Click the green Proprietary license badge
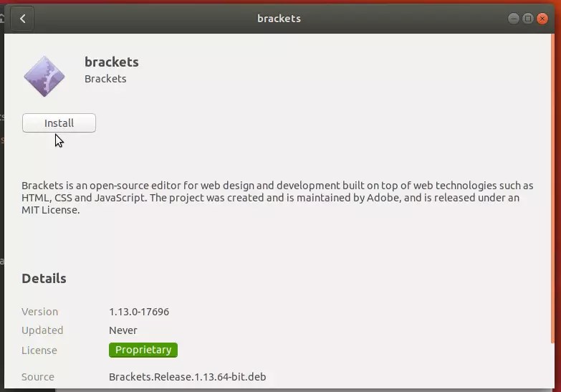This screenshot has width=561, height=392. 143,350
